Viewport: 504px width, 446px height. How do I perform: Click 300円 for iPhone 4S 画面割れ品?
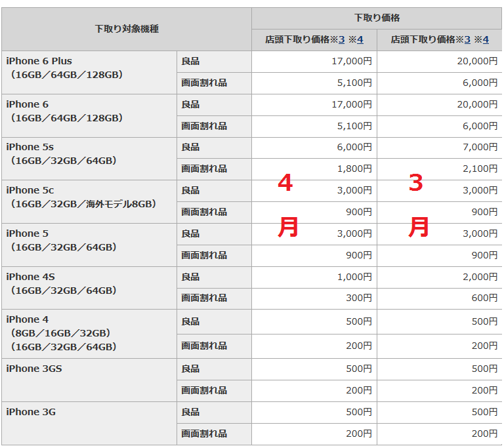[x=359, y=298]
